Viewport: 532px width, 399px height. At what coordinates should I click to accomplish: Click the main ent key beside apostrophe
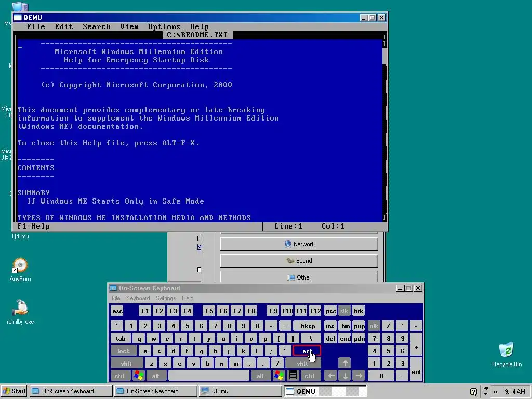coord(307,351)
